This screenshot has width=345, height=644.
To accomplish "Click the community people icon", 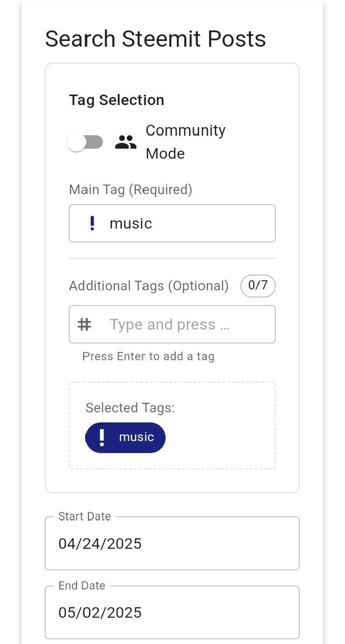I will tap(126, 142).
